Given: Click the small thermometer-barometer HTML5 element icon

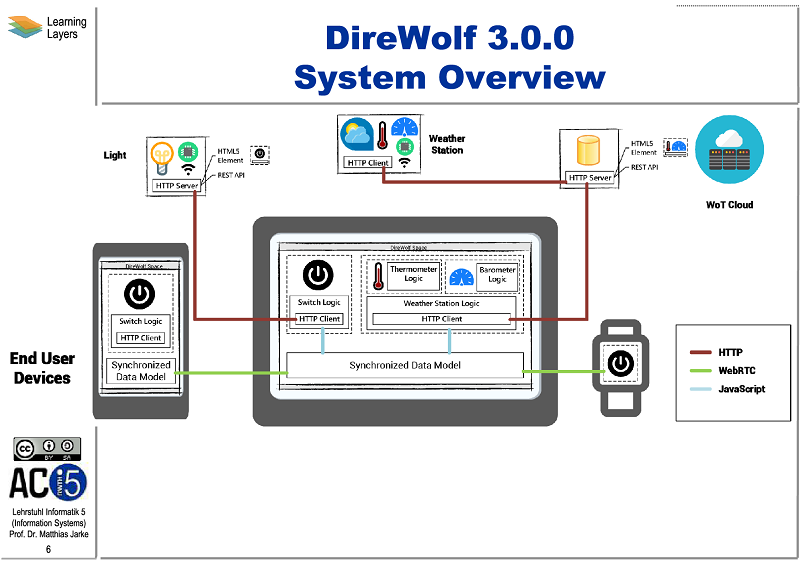Looking at the screenshot, I should [x=676, y=147].
